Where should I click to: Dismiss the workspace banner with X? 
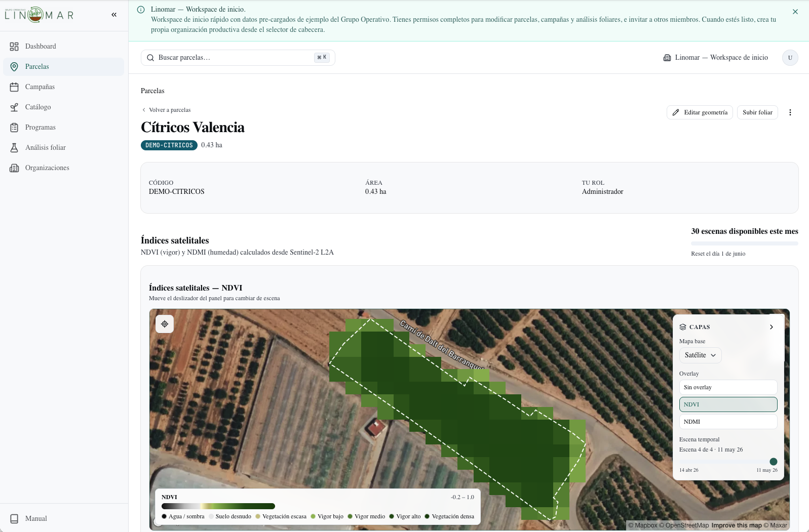click(795, 12)
